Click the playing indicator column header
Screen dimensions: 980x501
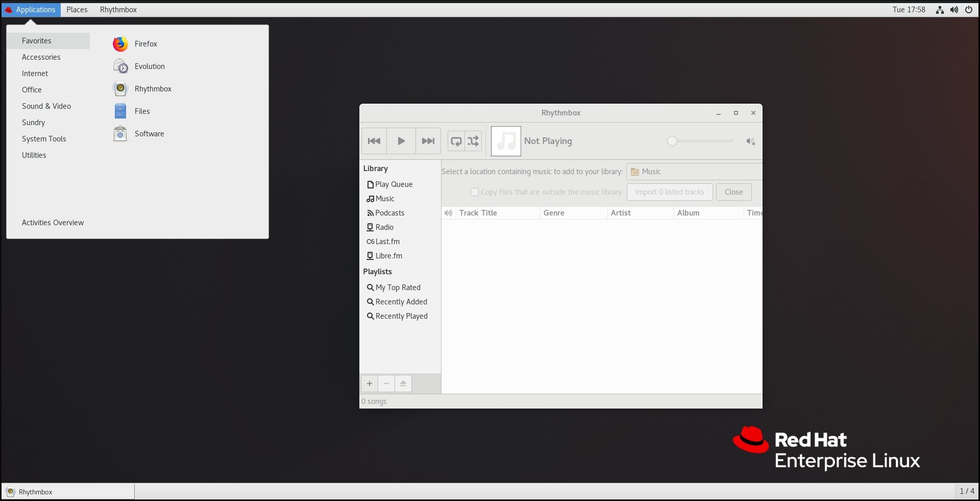coord(449,213)
